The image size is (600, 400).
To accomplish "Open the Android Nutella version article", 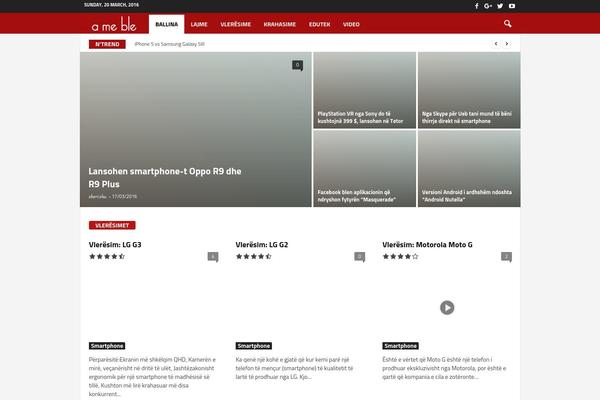I will click(466, 196).
